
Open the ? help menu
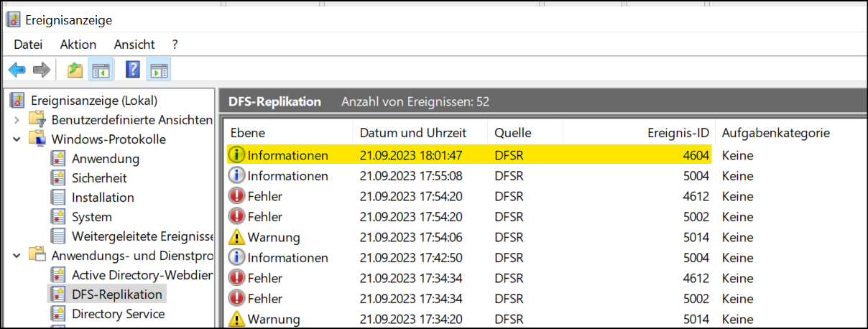point(175,45)
